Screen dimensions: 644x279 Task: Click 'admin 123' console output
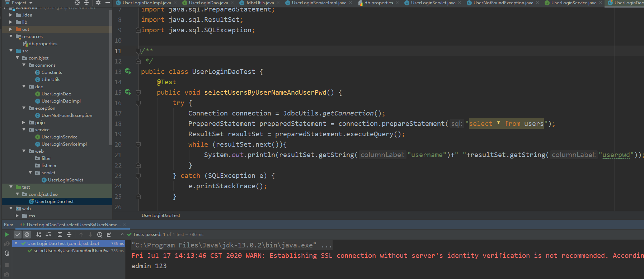149,266
